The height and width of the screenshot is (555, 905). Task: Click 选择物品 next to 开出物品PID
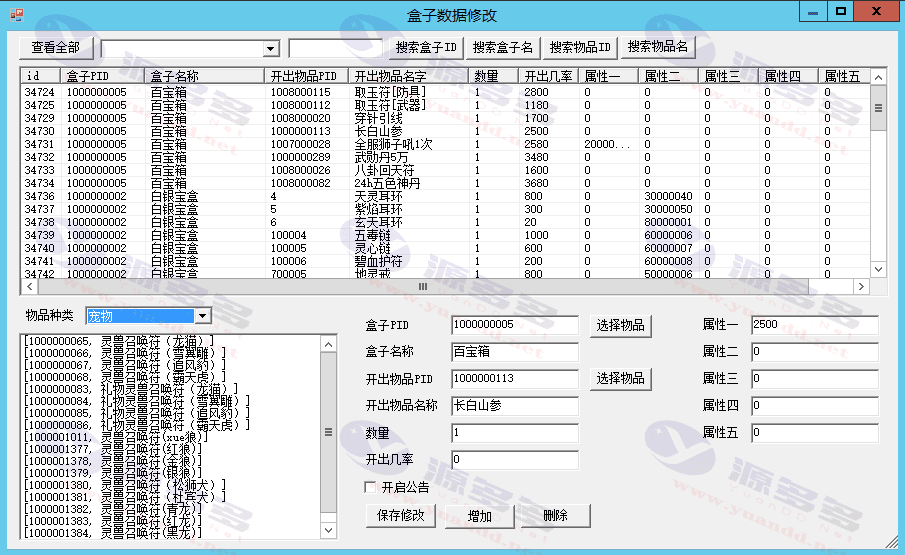pyautogui.click(x=620, y=378)
